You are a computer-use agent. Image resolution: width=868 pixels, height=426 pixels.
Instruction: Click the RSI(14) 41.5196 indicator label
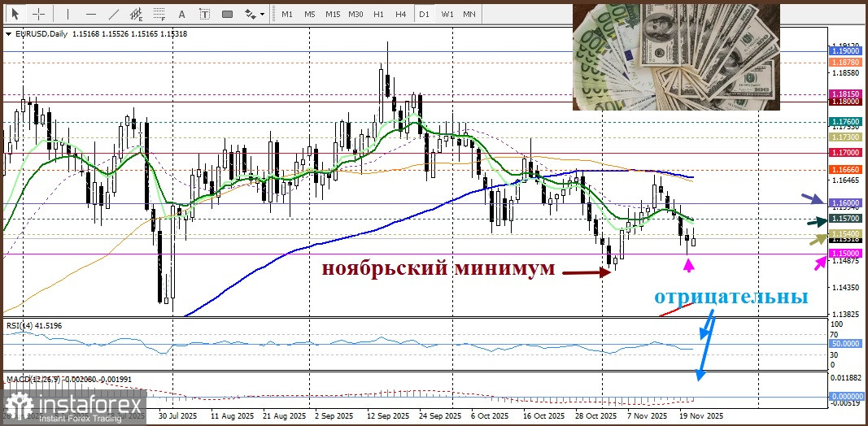34,326
